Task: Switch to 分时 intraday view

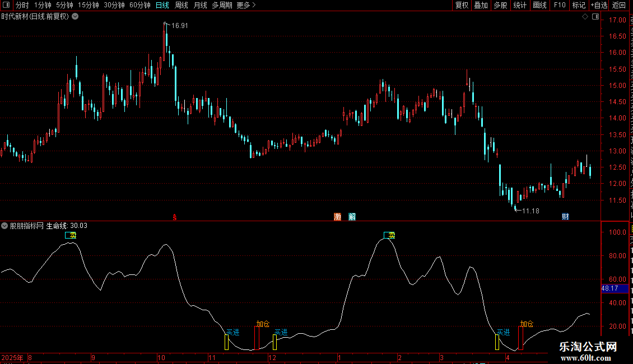Action: [x=22, y=5]
